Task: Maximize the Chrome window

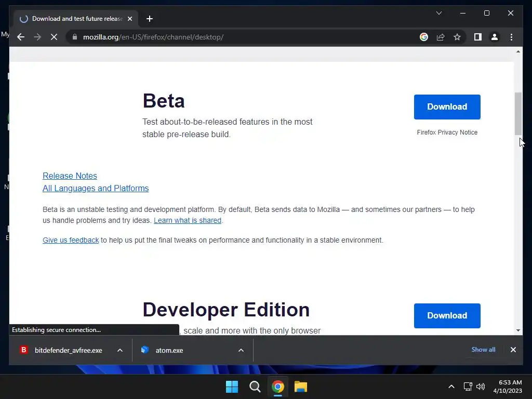Action: [486, 13]
